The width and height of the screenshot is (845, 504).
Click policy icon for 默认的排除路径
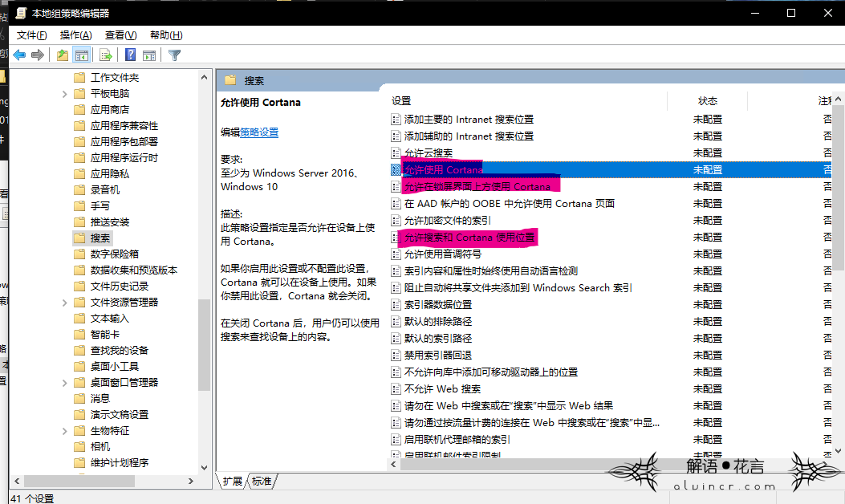tap(396, 322)
